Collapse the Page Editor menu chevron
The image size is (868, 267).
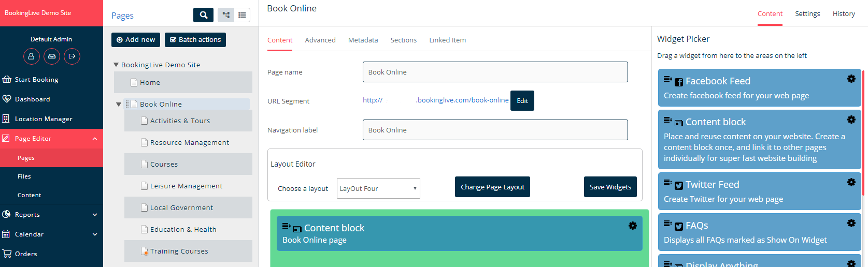click(x=95, y=139)
